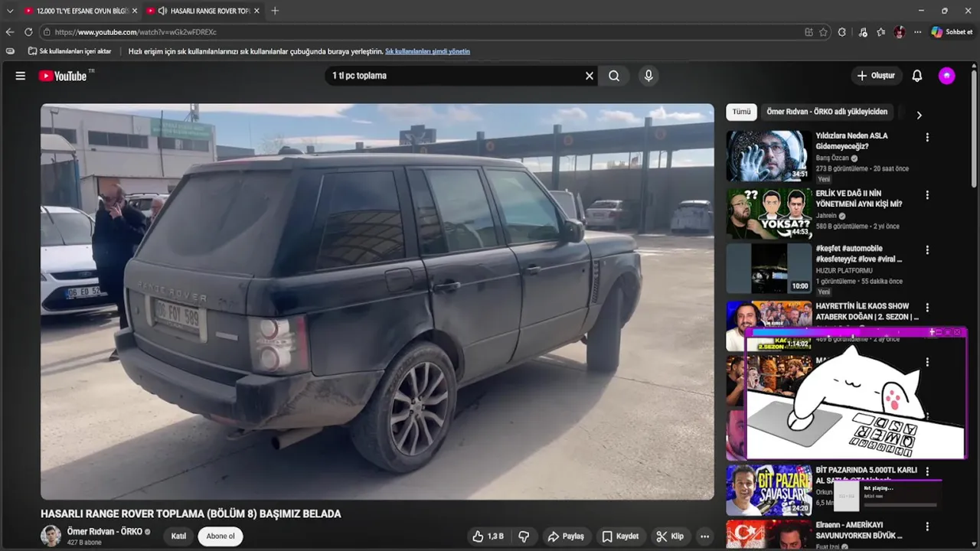
Task: Go back with the browser back arrow
Action: pyautogui.click(x=10, y=32)
